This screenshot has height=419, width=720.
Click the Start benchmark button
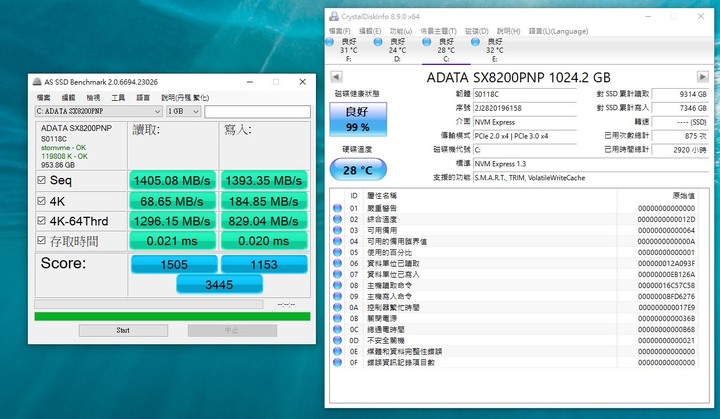(123, 330)
